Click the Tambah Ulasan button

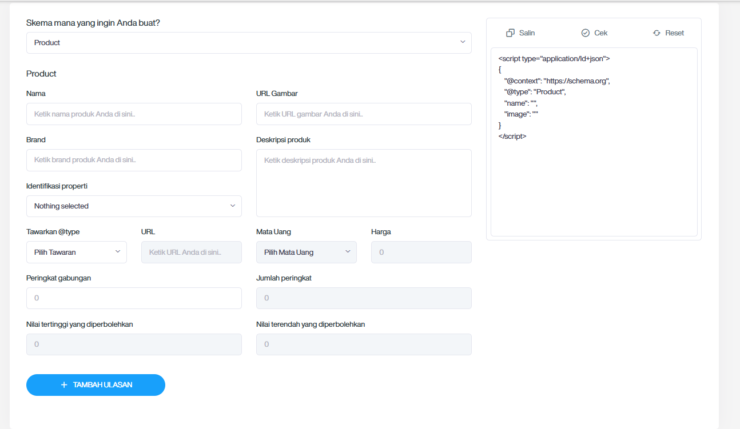(x=96, y=385)
